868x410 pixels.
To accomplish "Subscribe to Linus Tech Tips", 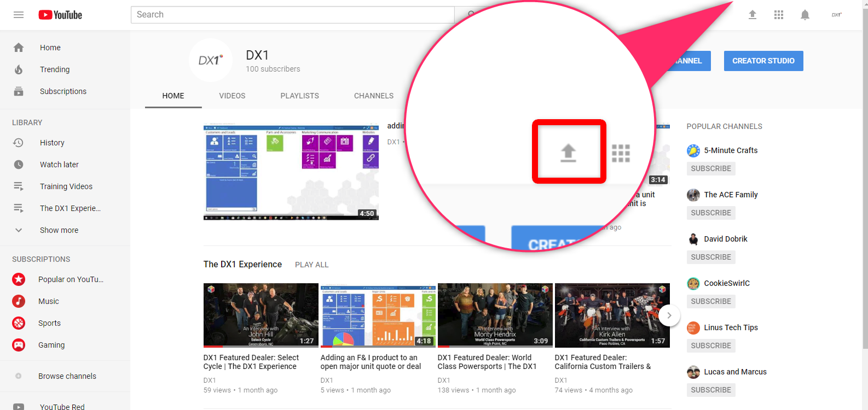I will pyautogui.click(x=711, y=345).
